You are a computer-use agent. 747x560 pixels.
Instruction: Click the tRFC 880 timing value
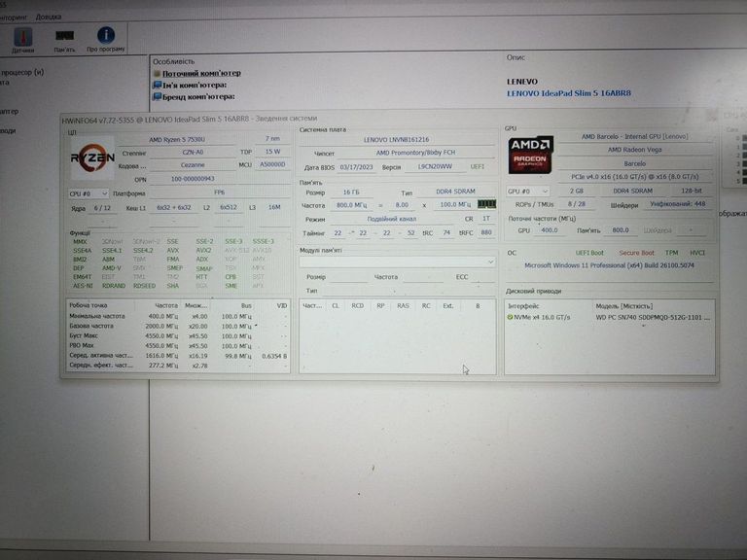point(486,232)
